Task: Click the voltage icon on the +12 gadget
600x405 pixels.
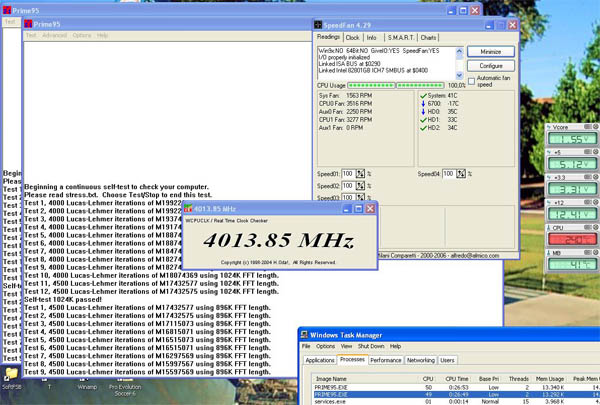Action: click(549, 202)
